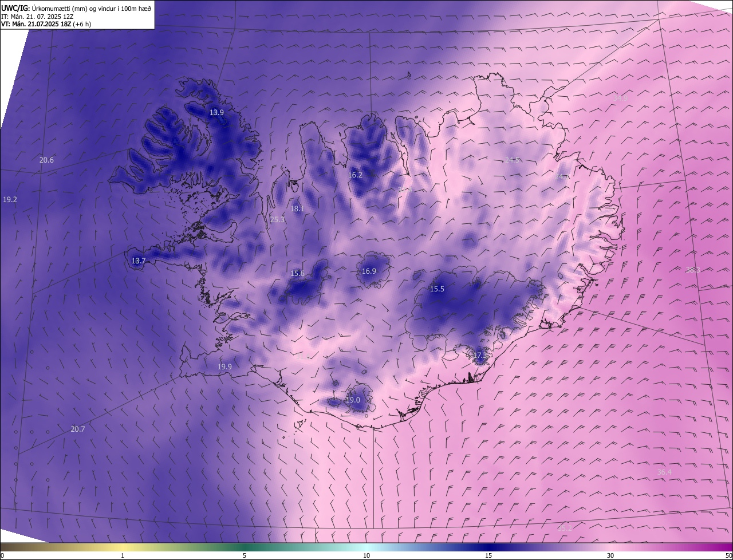Click the 20.6 value label
This screenshot has height=560, width=733.
point(46,160)
